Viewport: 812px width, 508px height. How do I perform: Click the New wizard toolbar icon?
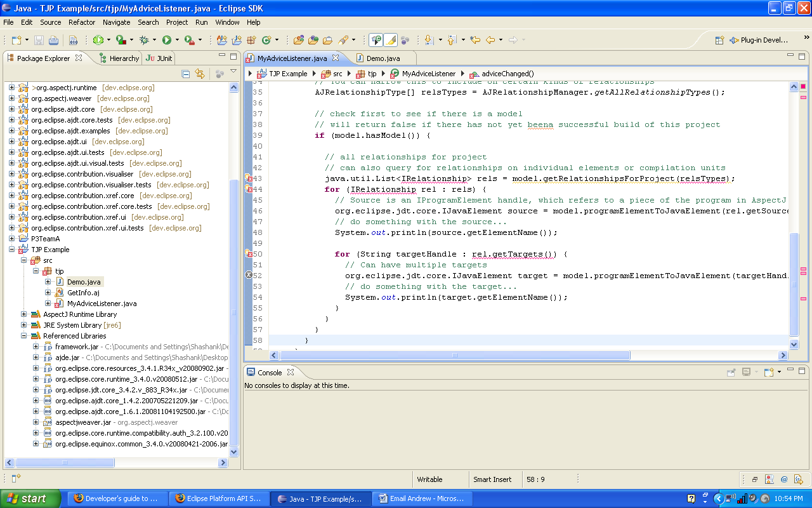pyautogui.click(x=16, y=40)
